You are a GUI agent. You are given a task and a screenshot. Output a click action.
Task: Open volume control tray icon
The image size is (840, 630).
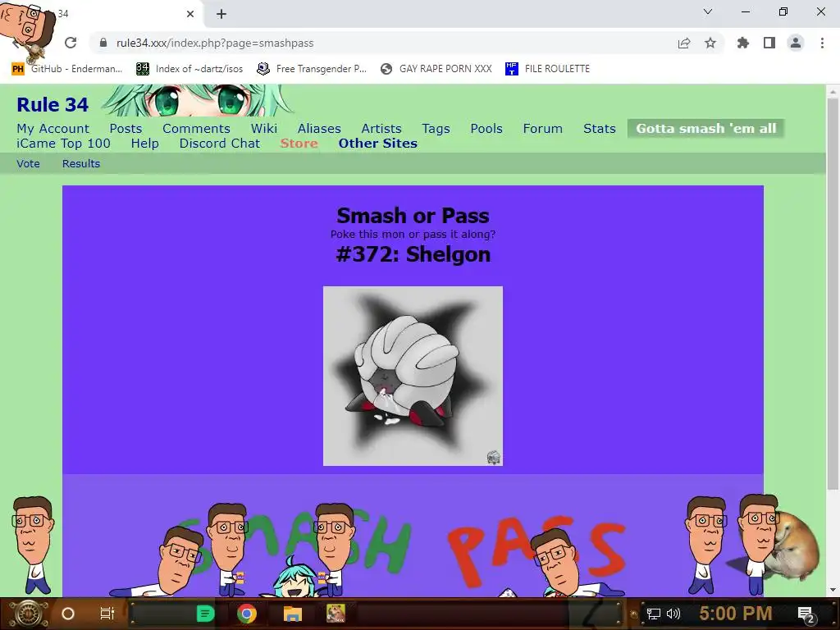tap(673, 614)
